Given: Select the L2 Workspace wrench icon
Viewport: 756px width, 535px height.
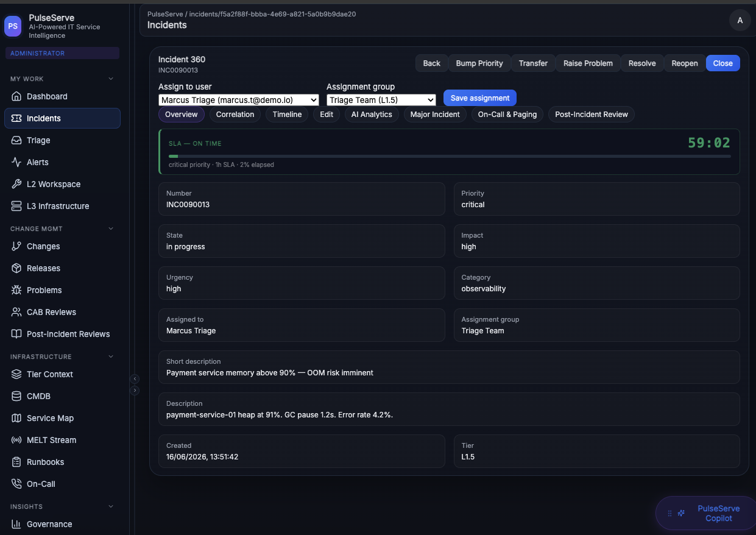Looking at the screenshot, I should [x=16, y=184].
